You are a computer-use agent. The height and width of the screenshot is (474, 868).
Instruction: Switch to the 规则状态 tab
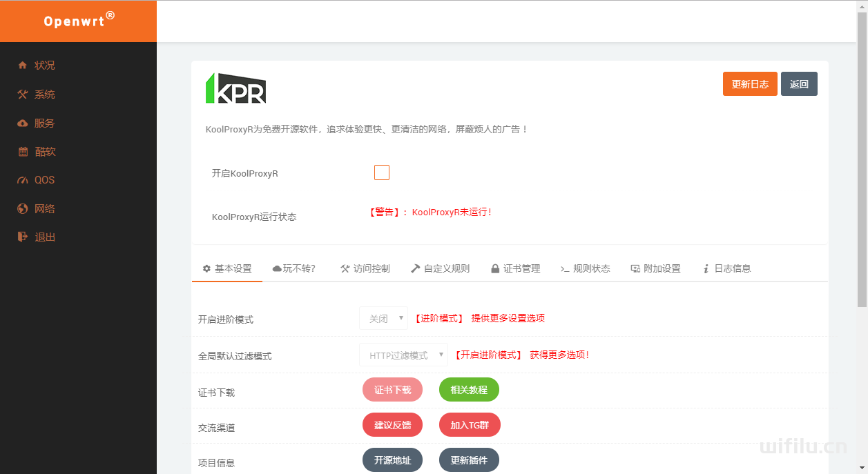[586, 269]
